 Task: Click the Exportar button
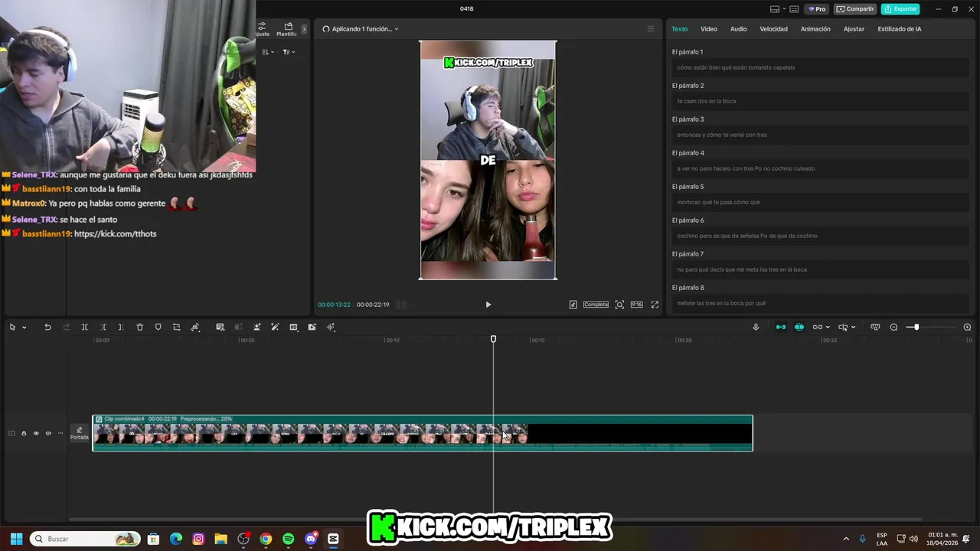coord(900,9)
